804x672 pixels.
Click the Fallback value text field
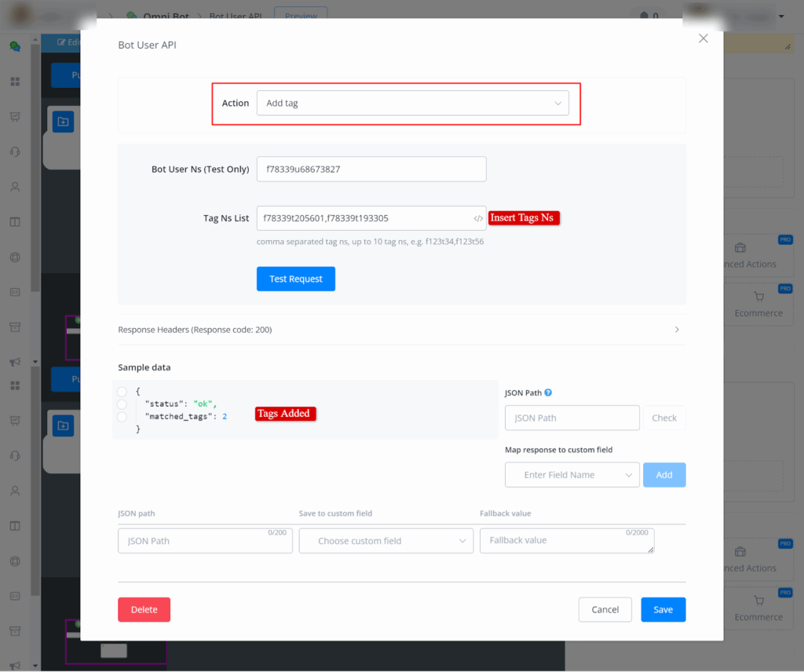click(x=566, y=541)
